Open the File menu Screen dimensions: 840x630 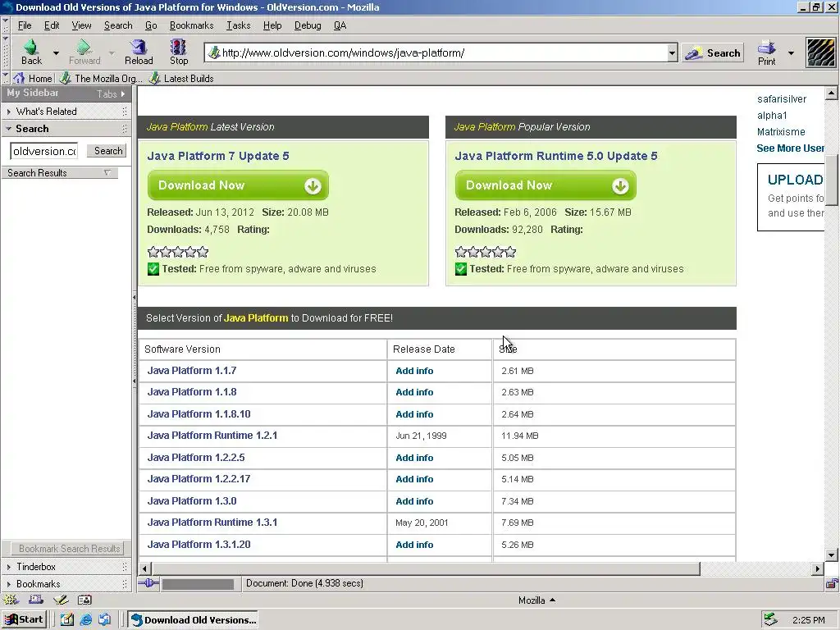point(25,25)
